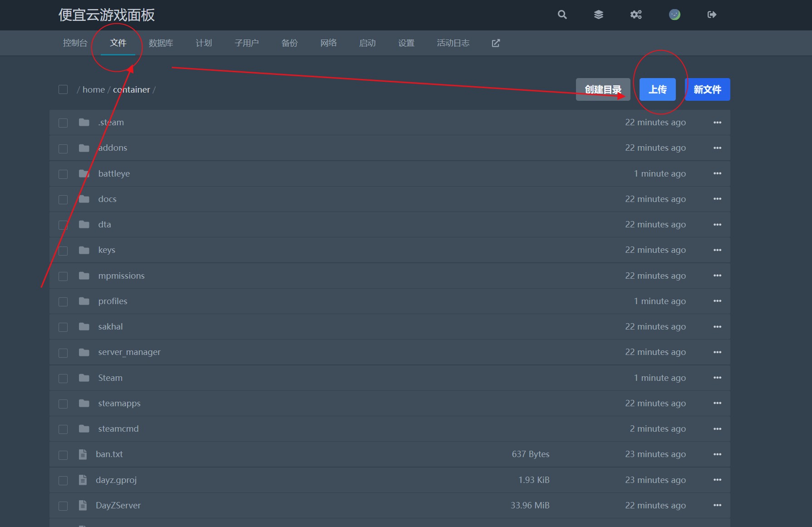Click the logout arrow icon
Screen dimensions: 812x527
[712, 15]
